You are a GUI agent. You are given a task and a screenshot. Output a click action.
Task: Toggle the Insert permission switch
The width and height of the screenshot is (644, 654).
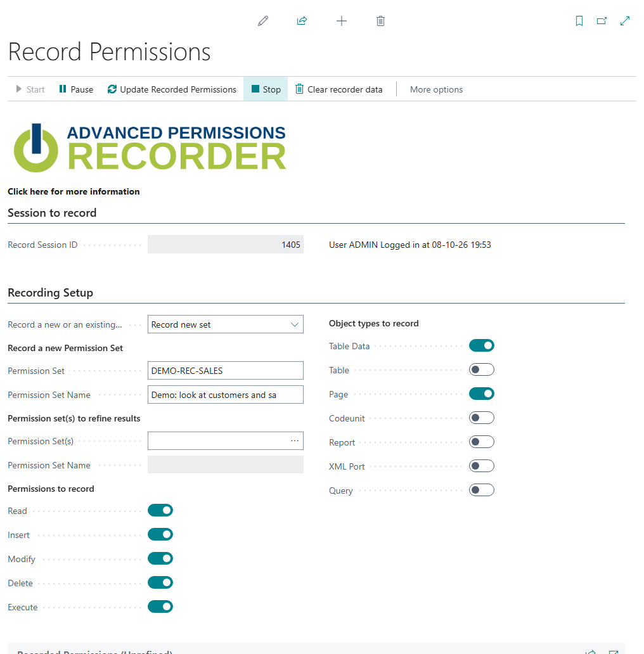coord(160,535)
